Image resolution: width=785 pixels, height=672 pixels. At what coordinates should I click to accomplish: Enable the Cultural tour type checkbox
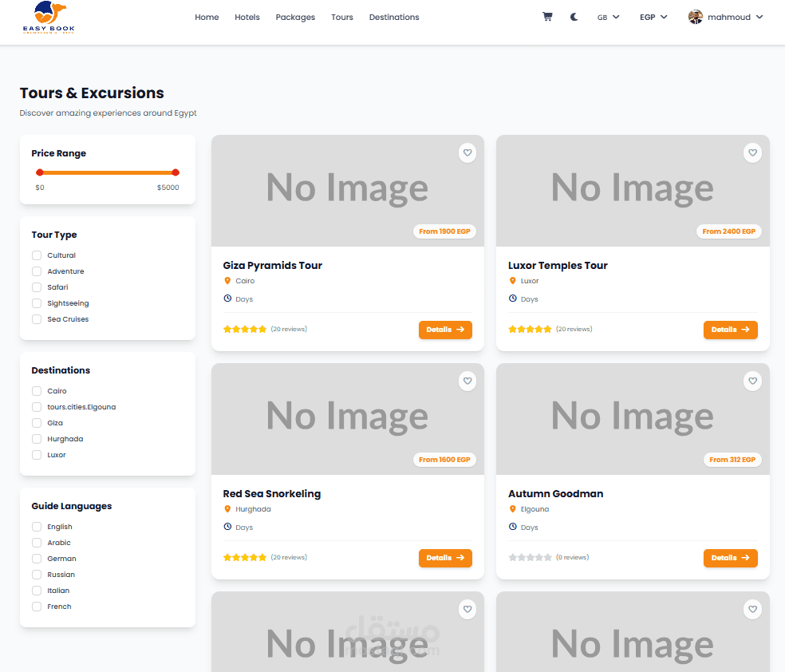coord(37,255)
